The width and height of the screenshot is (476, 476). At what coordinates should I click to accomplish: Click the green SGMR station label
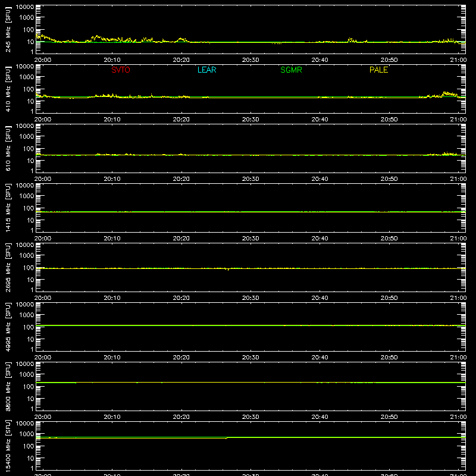pos(291,70)
